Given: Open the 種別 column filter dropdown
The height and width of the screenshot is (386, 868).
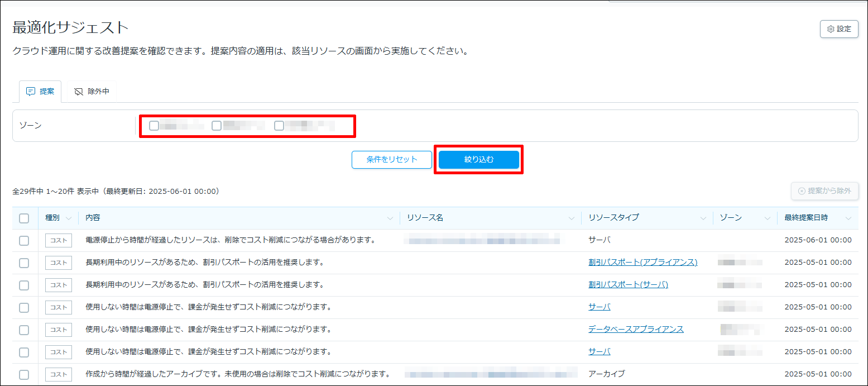Looking at the screenshot, I should point(69,218).
